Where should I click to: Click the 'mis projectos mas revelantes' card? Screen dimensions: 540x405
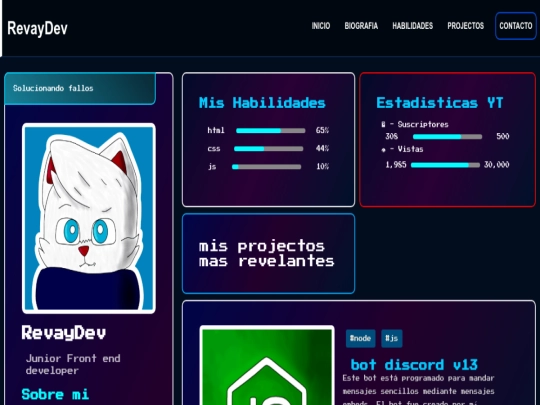pyautogui.click(x=268, y=253)
